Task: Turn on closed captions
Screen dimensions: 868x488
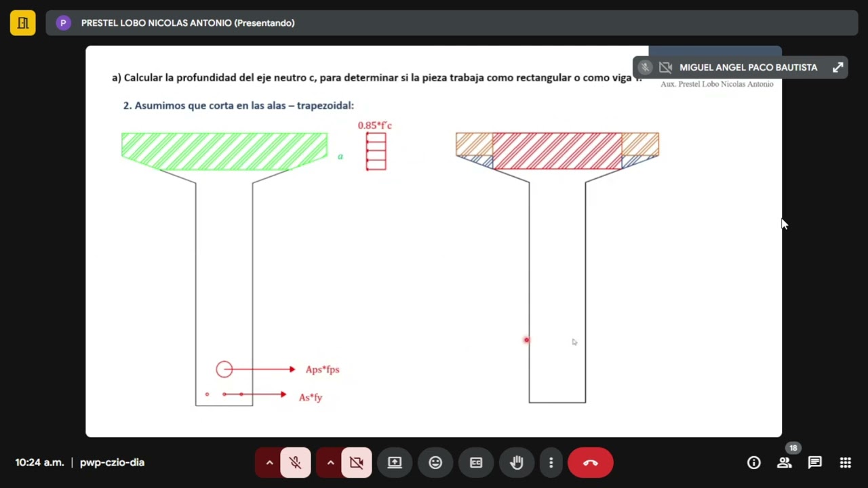Action: pos(476,463)
